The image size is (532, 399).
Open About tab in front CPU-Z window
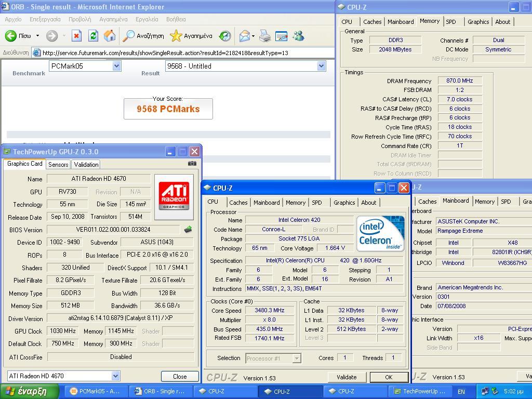coord(368,203)
